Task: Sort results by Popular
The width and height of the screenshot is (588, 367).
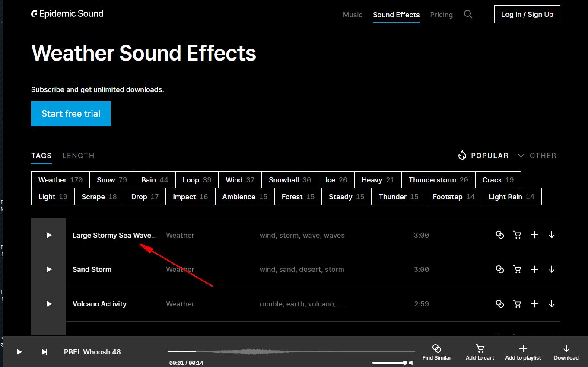Action: 483,156
